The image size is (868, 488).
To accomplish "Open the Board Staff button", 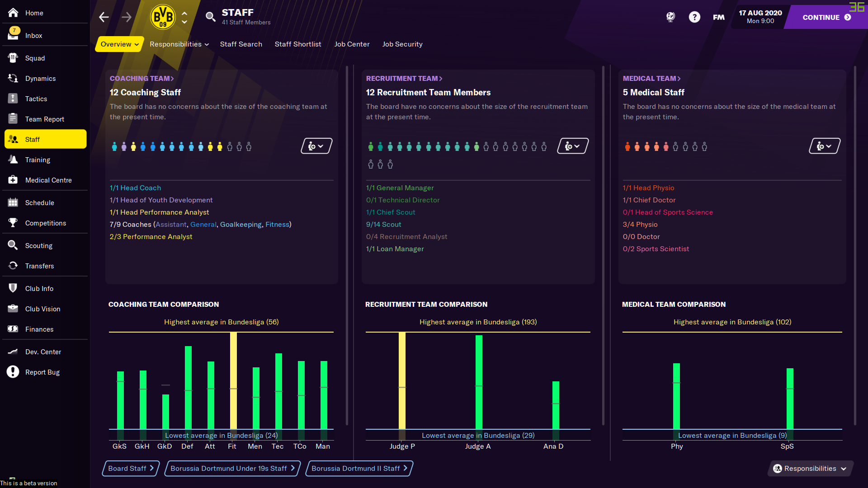I will coord(131,468).
